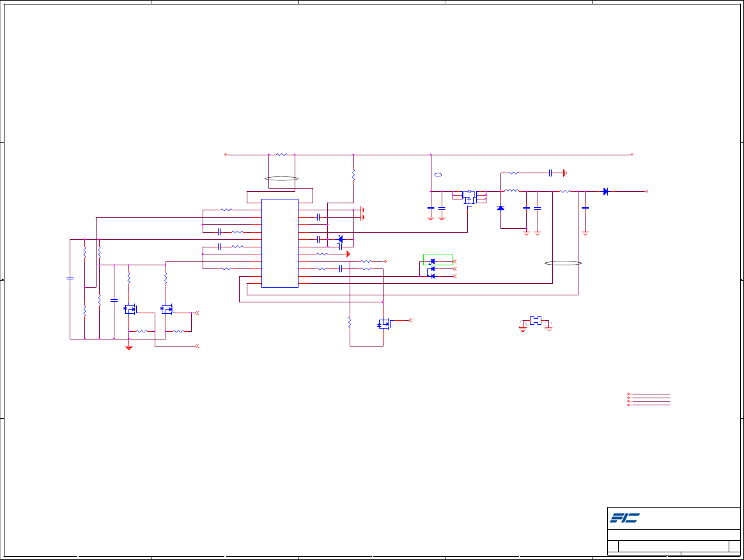Select the left MOSFET of the bottom-left pair

tap(130, 309)
